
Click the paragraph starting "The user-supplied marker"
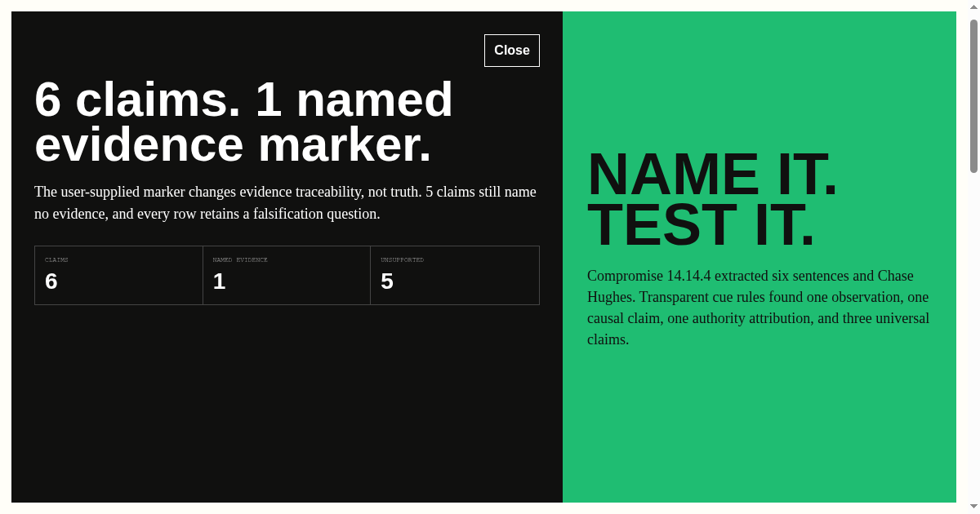click(287, 203)
